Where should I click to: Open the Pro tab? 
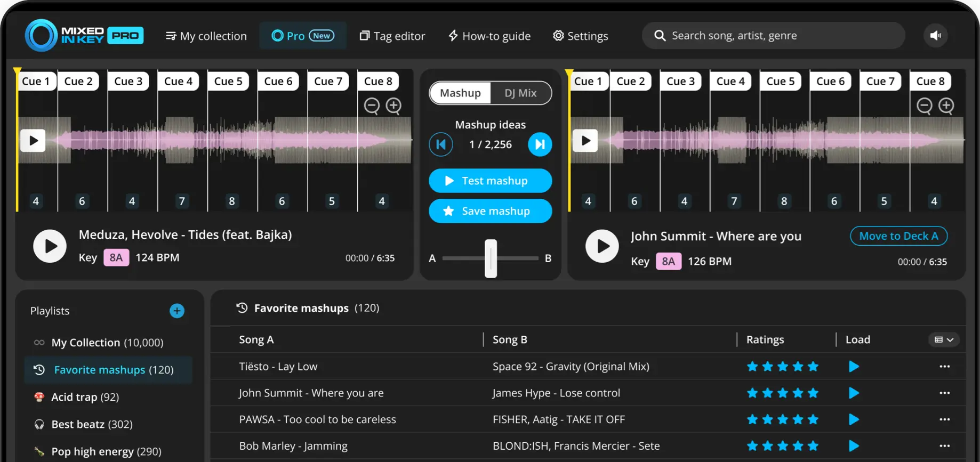[x=303, y=36]
